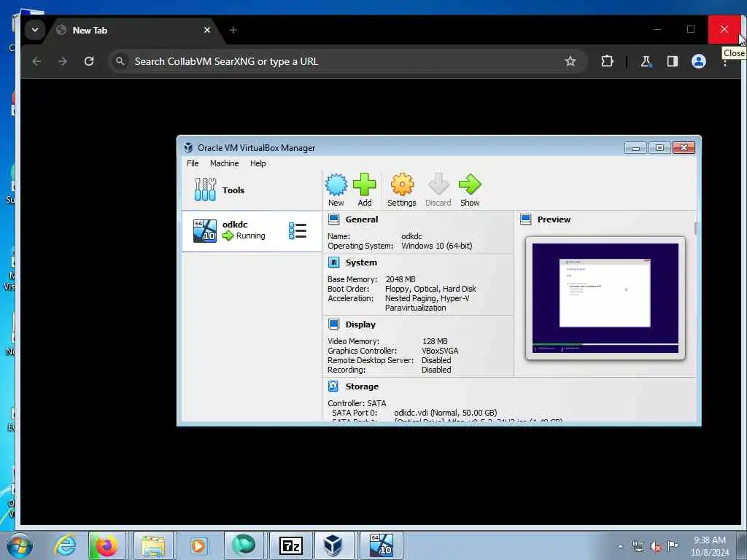Screen dimensions: 747x560
Task: Toggle the browser side panel icon
Action: pyautogui.click(x=672, y=61)
